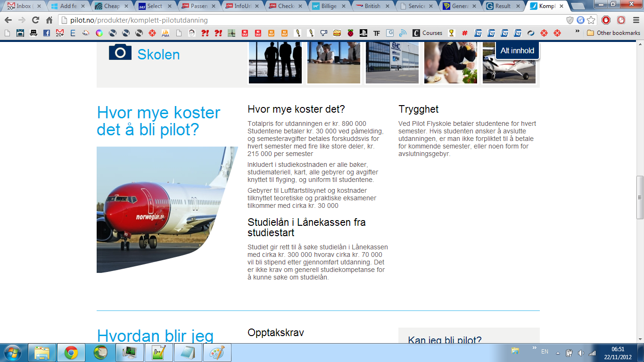Reload the current page

coord(35,20)
